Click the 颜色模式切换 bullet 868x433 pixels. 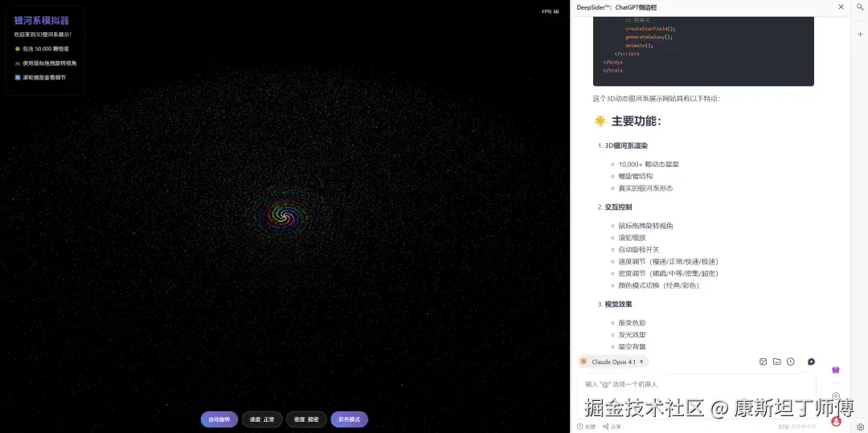tap(659, 285)
